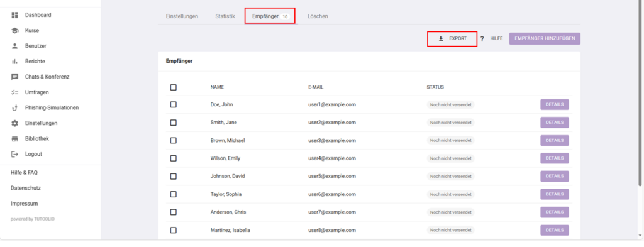Screen dimensions: 644x247
Task: Switch to the Statistik tab
Action: [x=225, y=16]
